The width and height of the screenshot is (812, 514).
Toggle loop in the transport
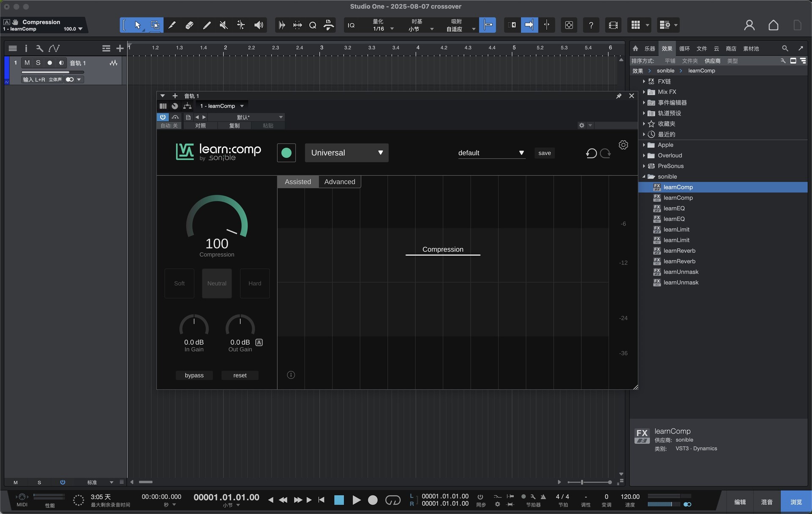click(392, 500)
